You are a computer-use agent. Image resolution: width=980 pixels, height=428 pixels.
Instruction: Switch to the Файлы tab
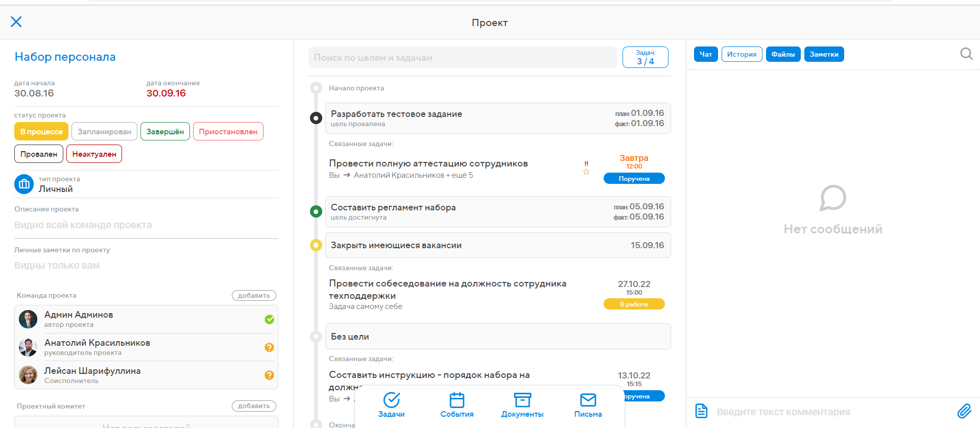783,54
